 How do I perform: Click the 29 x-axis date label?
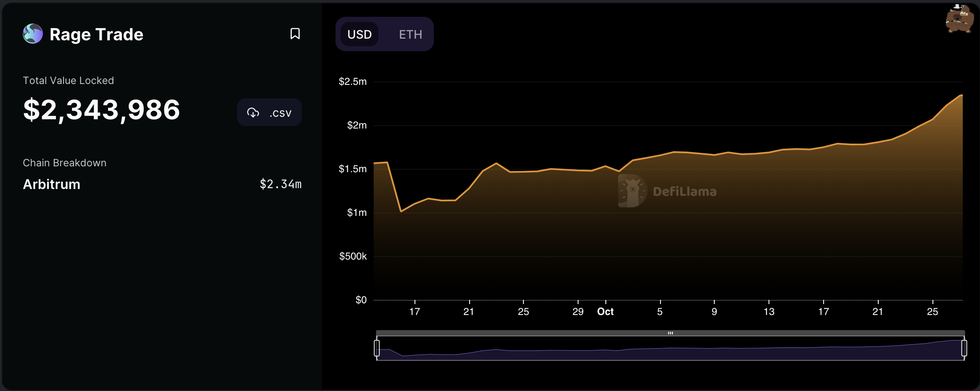click(x=578, y=312)
